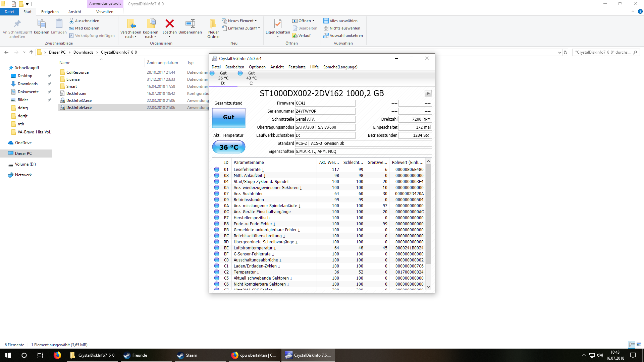The height and width of the screenshot is (362, 644).
Task: Open address bar history dropdown arrow
Action: point(559,52)
